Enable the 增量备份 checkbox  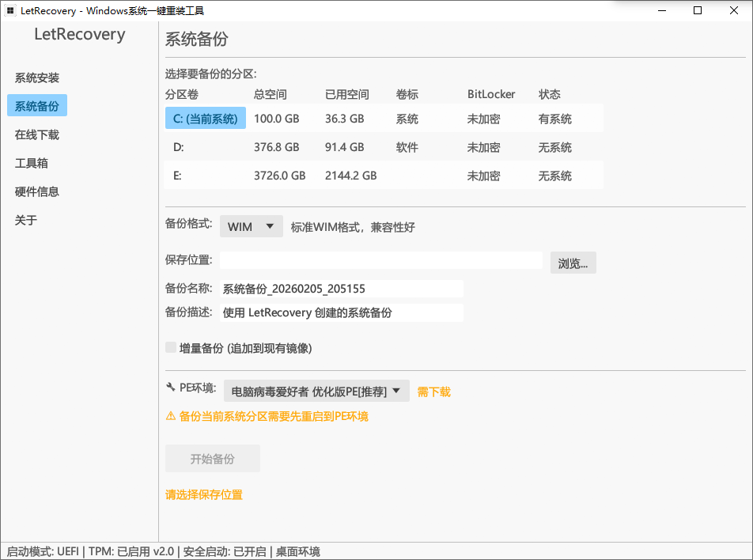click(171, 347)
